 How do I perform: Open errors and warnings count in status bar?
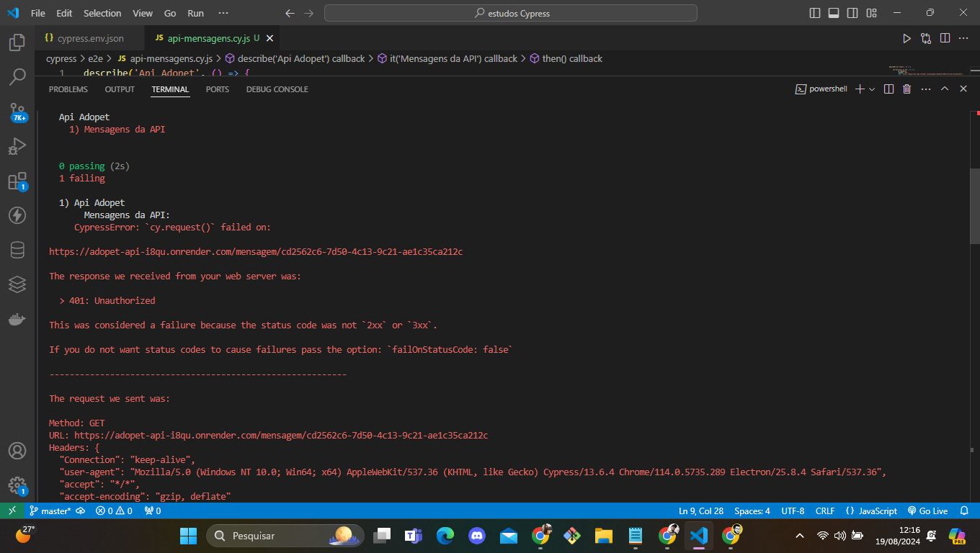pyautogui.click(x=114, y=511)
